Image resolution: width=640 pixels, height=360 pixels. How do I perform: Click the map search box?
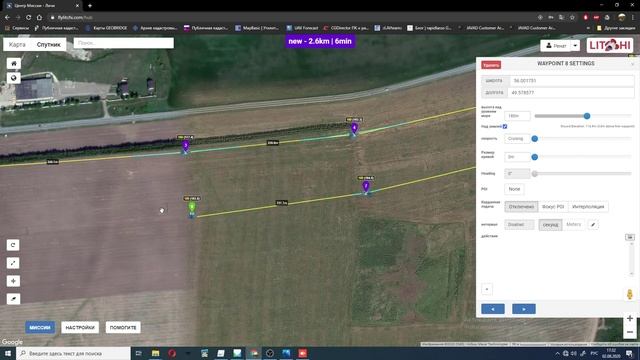pos(124,43)
